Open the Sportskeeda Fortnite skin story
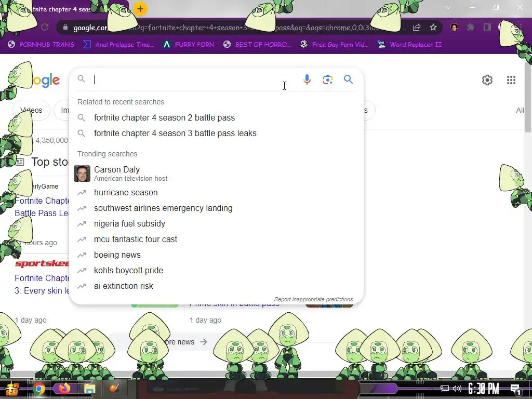 click(x=42, y=284)
